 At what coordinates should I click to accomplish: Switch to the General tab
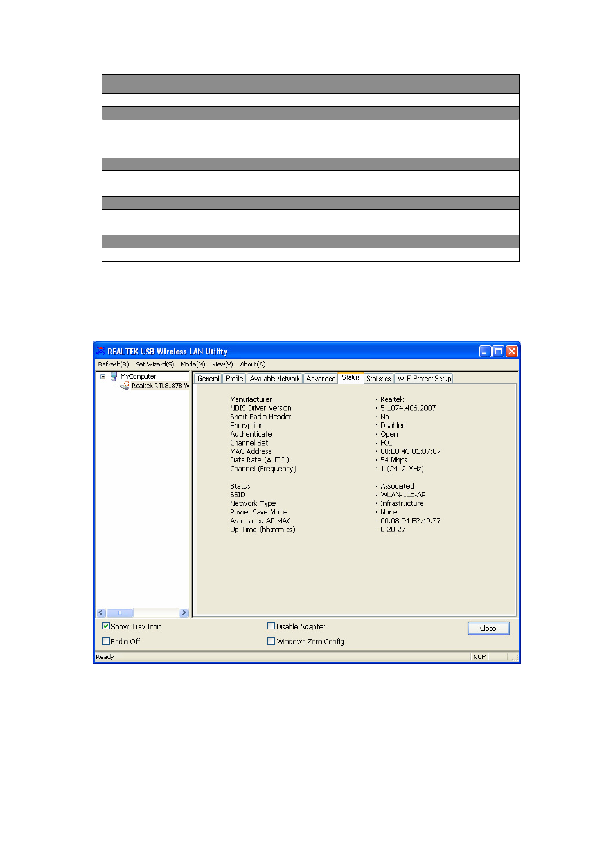click(x=208, y=379)
